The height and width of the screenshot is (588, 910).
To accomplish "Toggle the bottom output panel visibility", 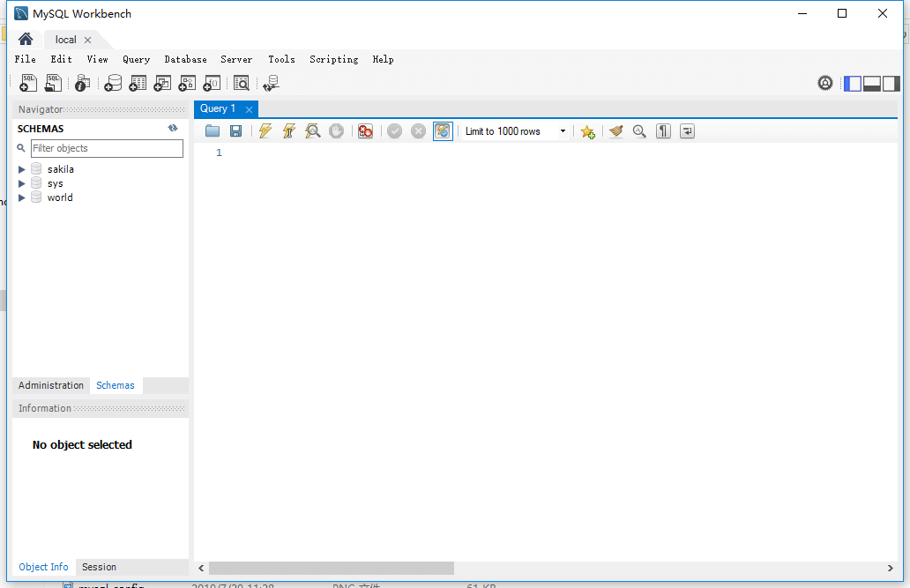I will pos(872,84).
